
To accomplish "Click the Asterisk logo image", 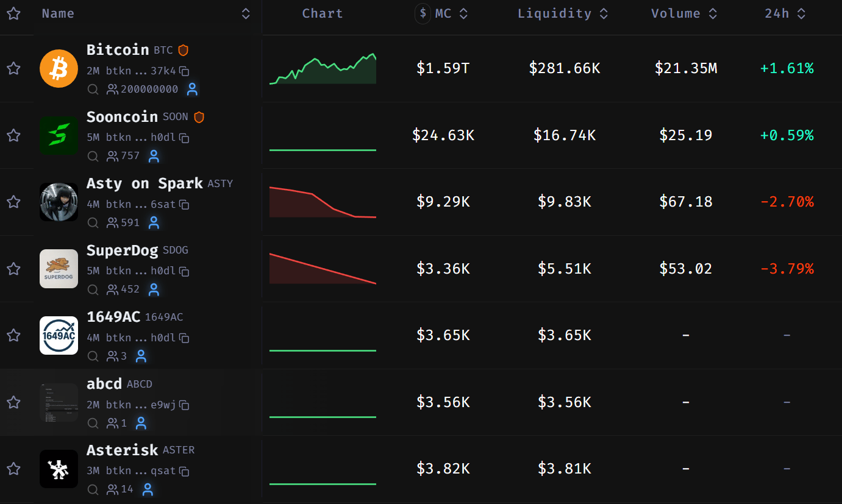I will tap(59, 469).
